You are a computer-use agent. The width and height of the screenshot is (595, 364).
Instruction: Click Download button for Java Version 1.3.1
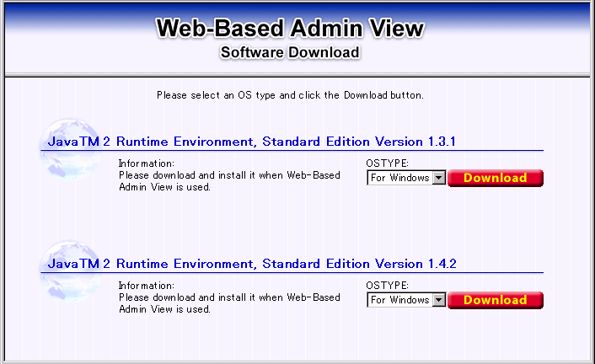pyautogui.click(x=496, y=178)
